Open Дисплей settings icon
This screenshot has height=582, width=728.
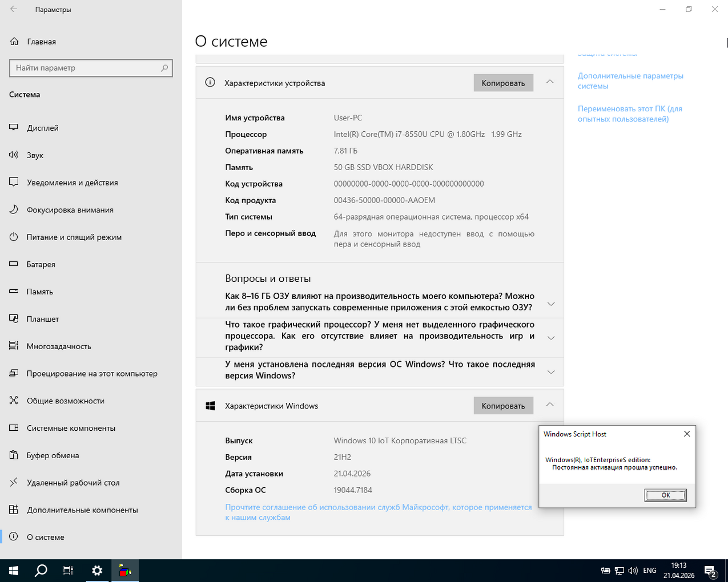click(x=14, y=128)
